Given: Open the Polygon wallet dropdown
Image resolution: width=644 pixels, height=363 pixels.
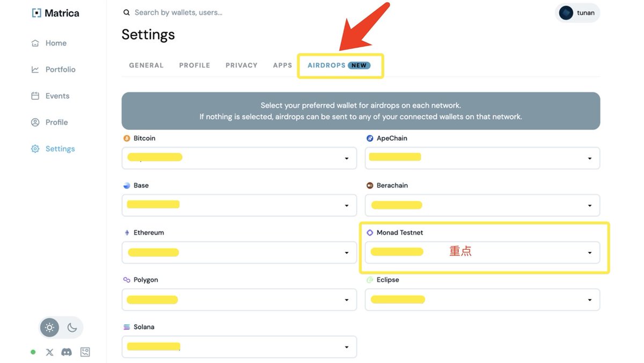Looking at the screenshot, I should [x=239, y=300].
